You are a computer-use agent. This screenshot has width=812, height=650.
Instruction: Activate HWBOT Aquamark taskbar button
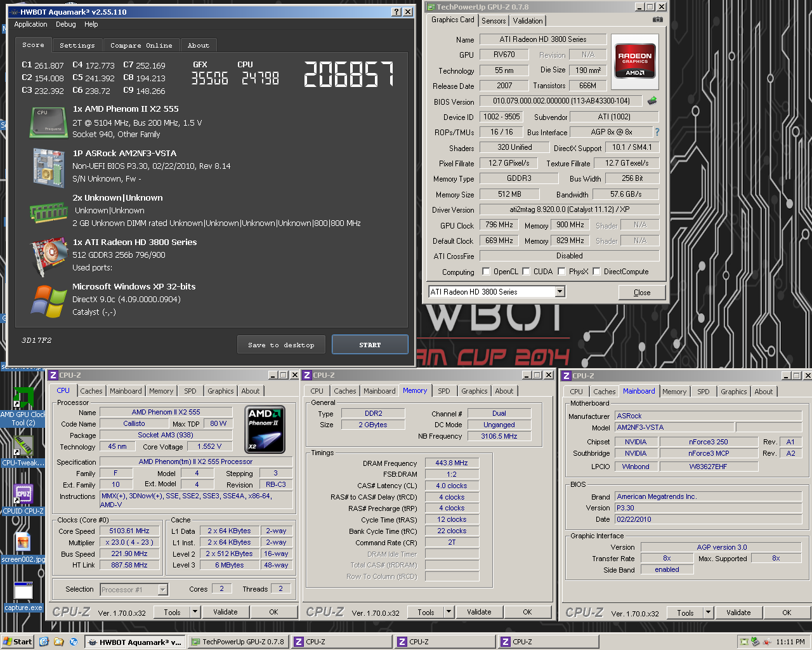coord(134,642)
